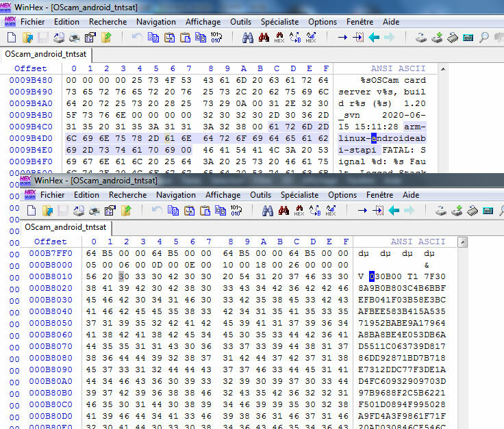Click Save Sectors disk-printer icon in top window
This screenshot has height=429, width=504.
[59, 38]
